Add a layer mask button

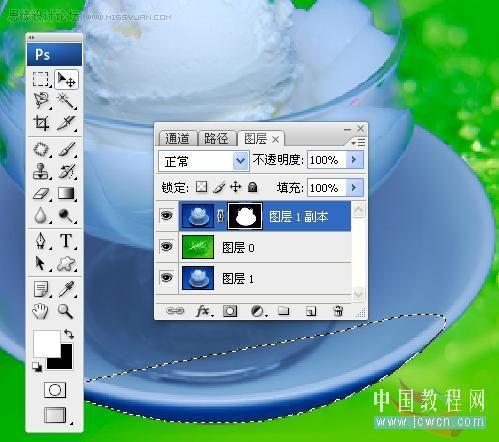point(230,311)
